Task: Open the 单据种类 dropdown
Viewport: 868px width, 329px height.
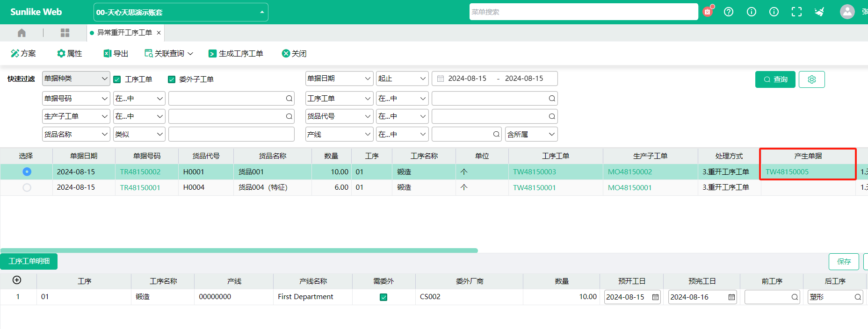Action: pos(76,79)
